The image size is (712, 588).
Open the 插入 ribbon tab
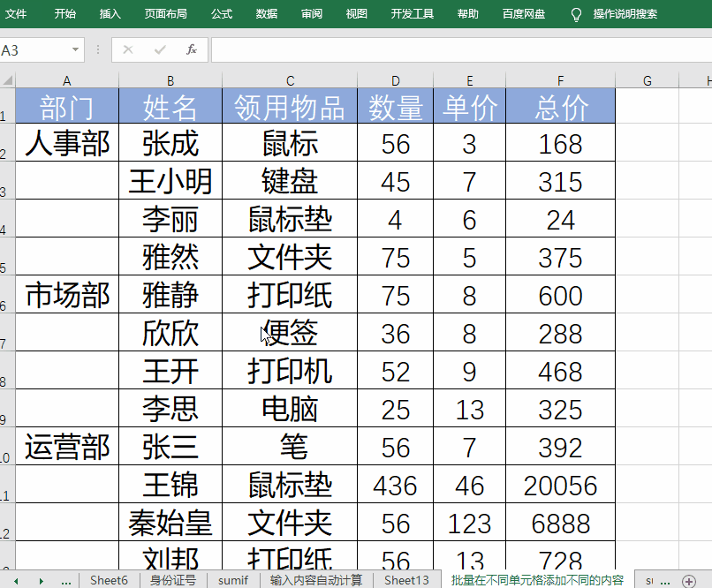(x=110, y=14)
